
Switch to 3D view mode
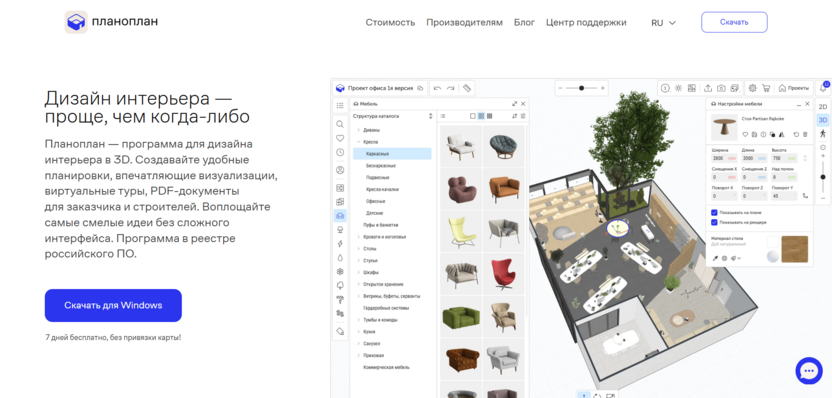[x=823, y=120]
